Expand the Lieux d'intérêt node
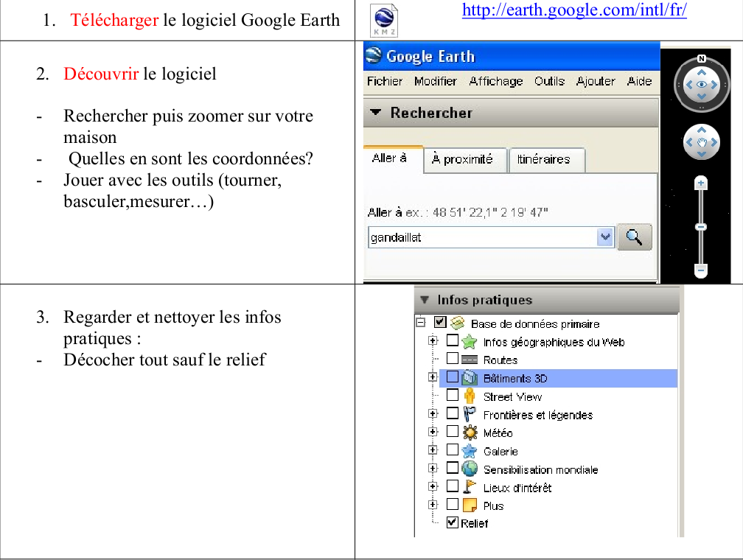743x560 pixels. tap(433, 486)
